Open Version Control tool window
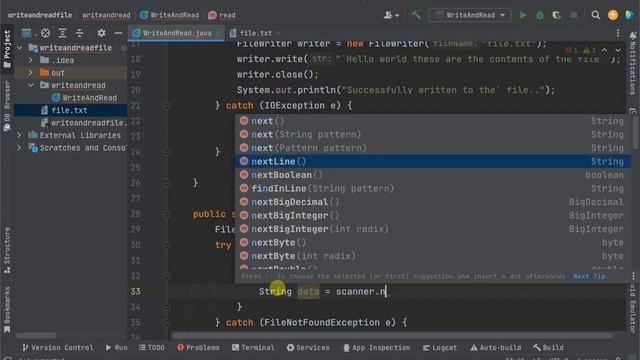The width and height of the screenshot is (640, 360). pyautogui.click(x=58, y=348)
